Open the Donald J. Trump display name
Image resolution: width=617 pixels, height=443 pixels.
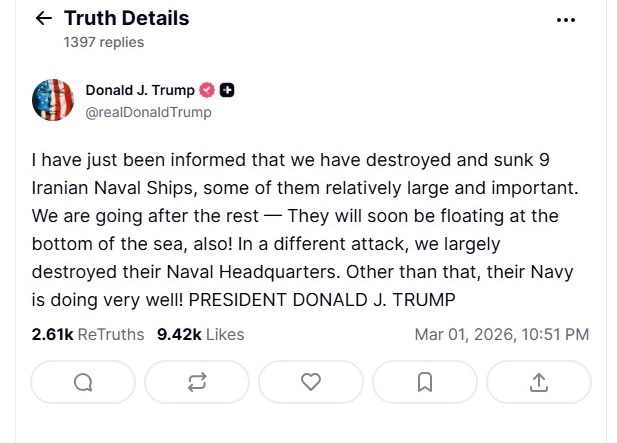click(x=140, y=91)
